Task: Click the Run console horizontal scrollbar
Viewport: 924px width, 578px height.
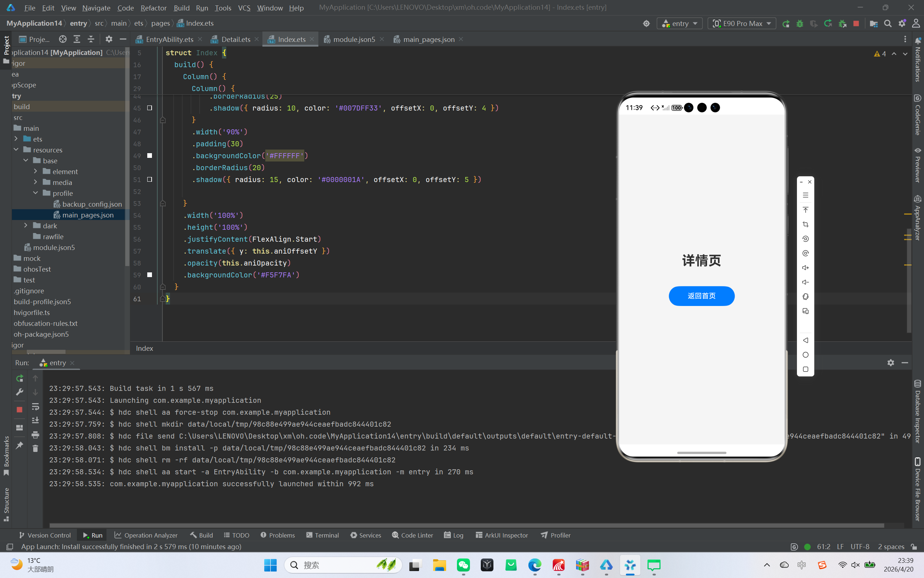Action: tap(467, 526)
